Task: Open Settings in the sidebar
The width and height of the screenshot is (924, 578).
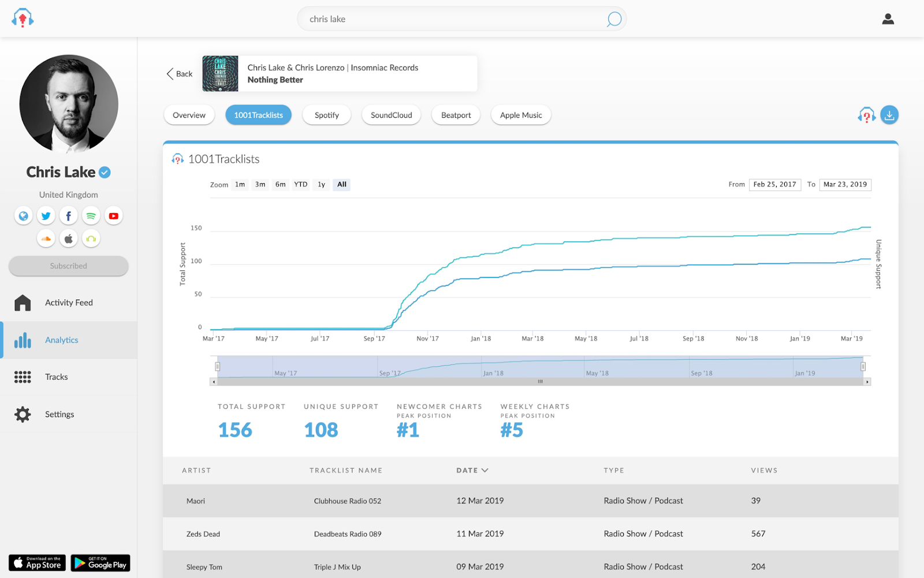Action: [x=69, y=414]
